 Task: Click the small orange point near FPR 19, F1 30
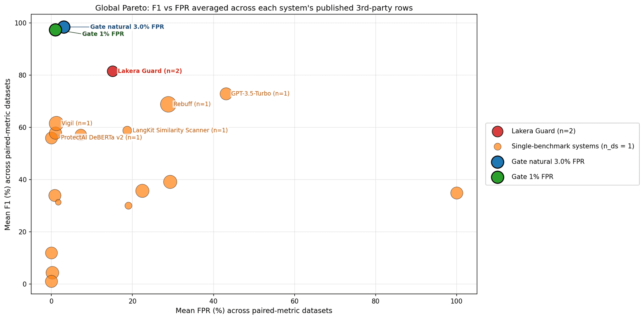tap(128, 206)
